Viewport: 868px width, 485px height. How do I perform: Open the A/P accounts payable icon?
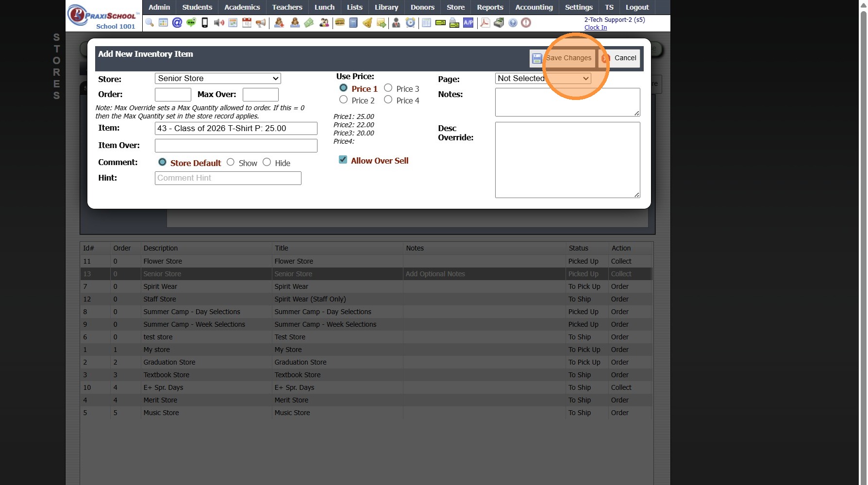[x=468, y=23]
